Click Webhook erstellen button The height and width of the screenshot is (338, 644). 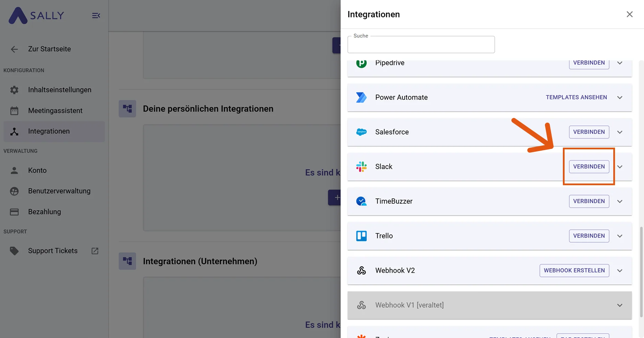[574, 270]
